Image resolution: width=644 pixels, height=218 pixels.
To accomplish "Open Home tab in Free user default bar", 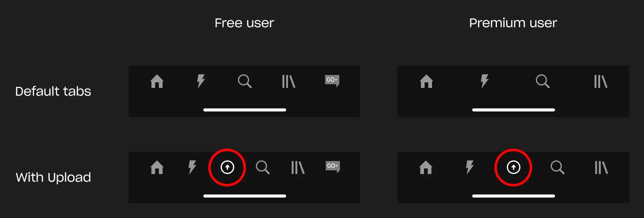I will (157, 81).
